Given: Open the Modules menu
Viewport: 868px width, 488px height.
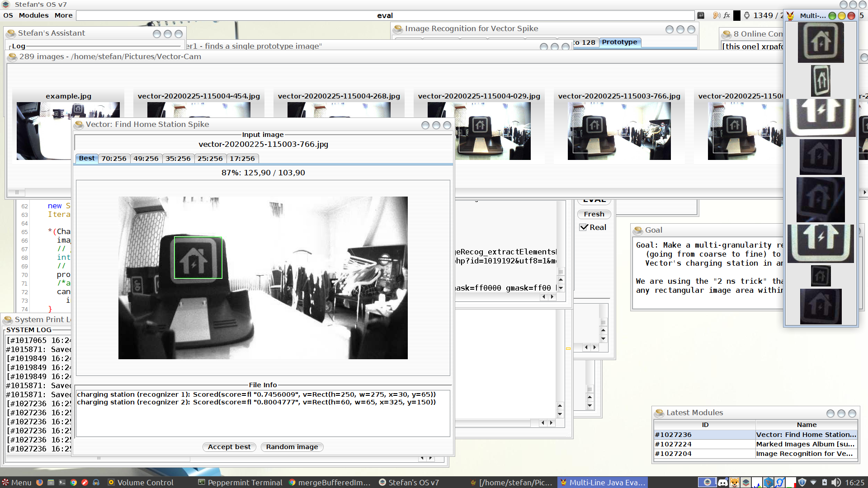Looking at the screenshot, I should click(x=33, y=15).
